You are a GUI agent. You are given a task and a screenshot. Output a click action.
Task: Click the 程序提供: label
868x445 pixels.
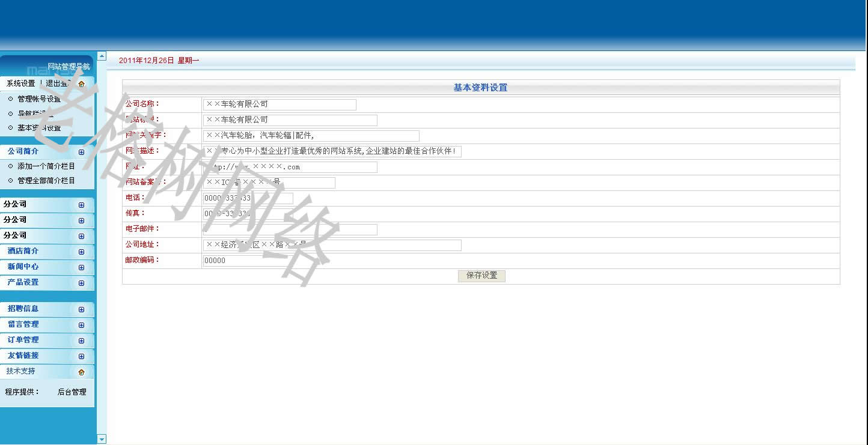22,392
